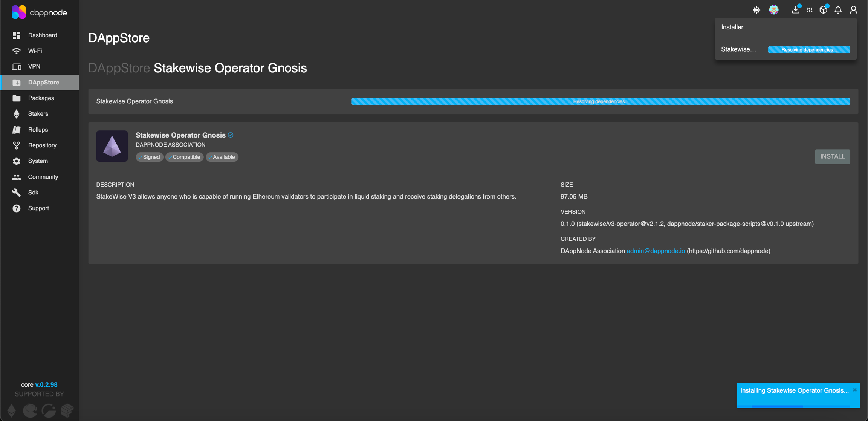Open System settings in the sidebar
Viewport: 868px width, 421px height.
click(x=38, y=161)
